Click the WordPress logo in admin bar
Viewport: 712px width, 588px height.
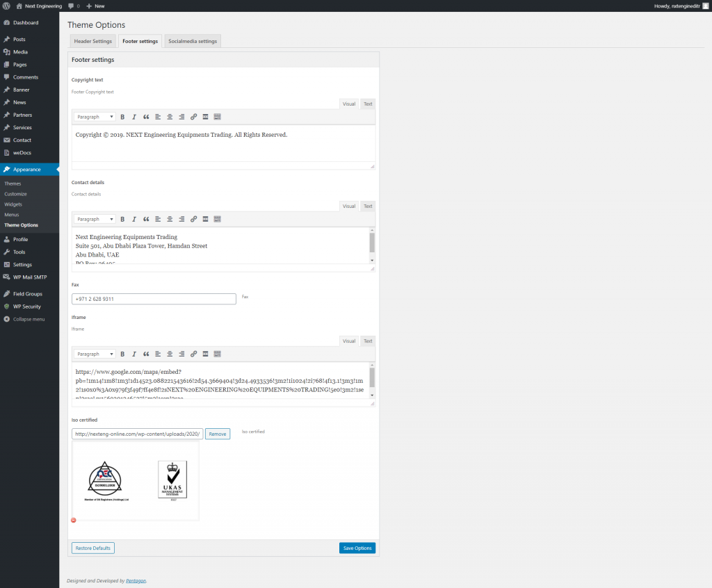tap(6, 6)
